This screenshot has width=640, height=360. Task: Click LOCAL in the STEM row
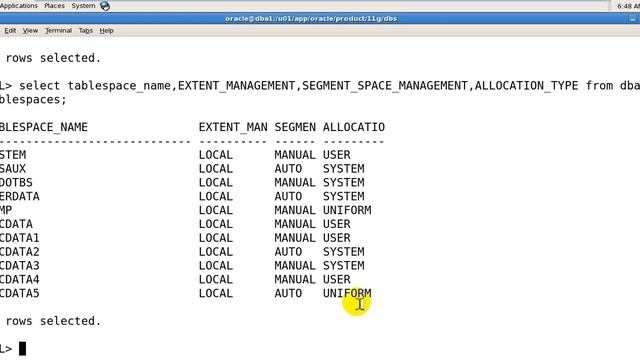216,155
